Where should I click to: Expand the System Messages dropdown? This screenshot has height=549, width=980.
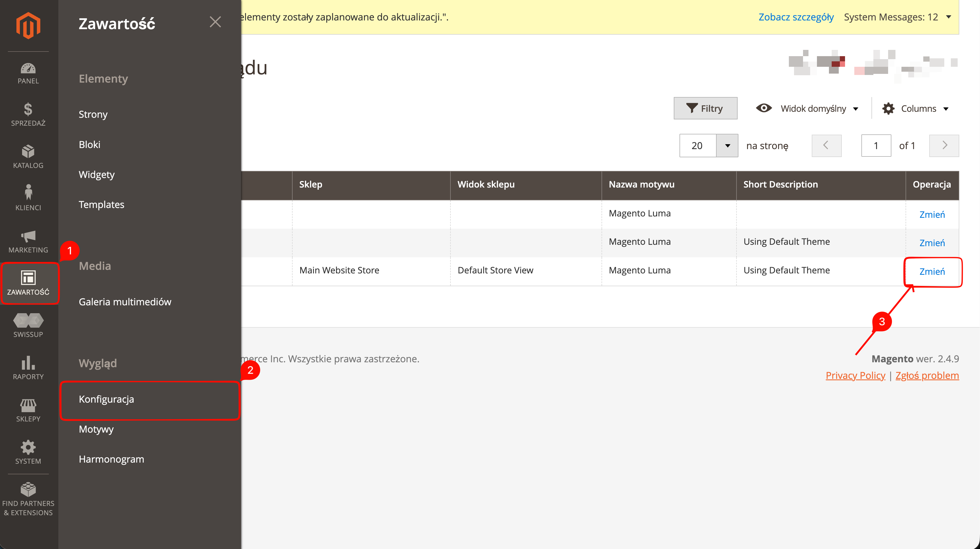(898, 17)
